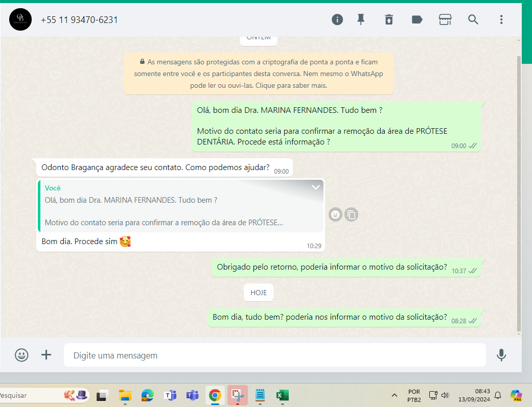The image size is (532, 407).
Task: Open contact +55 11 93470-6231 header
Action: click(x=79, y=20)
